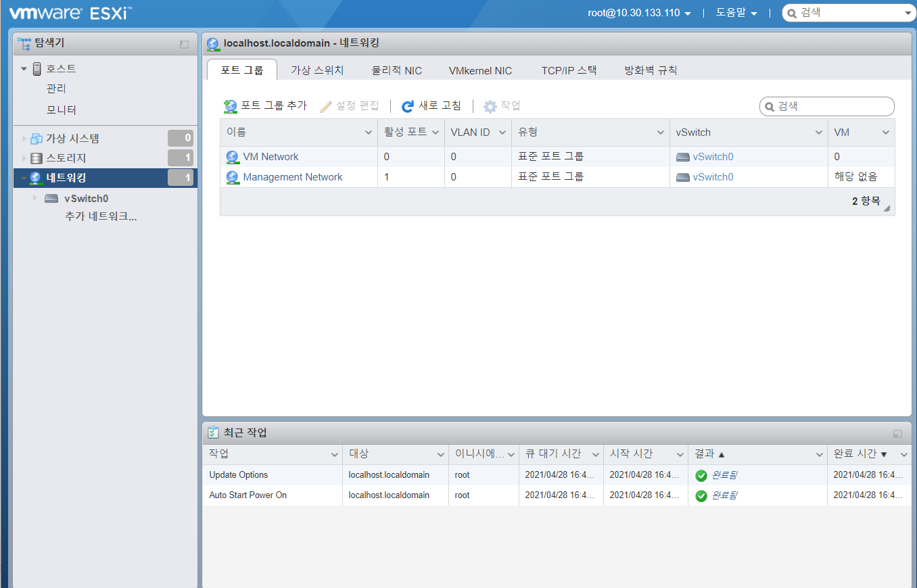Open the 활성 포트 column dropdown
Image resolution: width=917 pixels, height=588 pixels.
436,132
